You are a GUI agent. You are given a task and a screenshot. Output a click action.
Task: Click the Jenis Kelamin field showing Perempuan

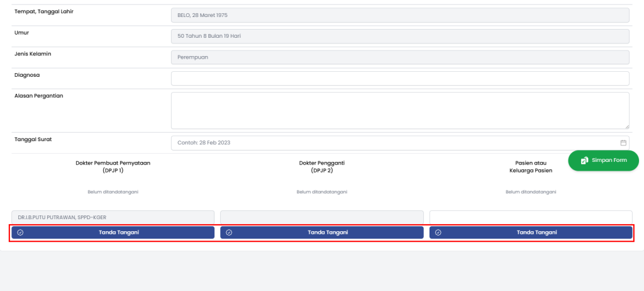coord(400,57)
